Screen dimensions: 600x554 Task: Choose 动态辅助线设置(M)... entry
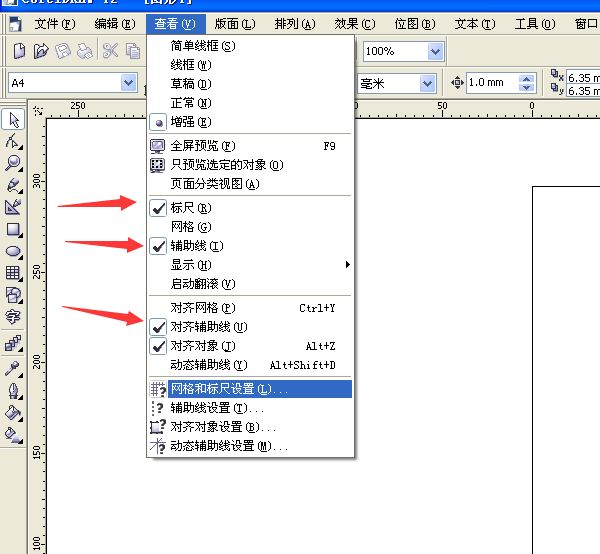250,446
